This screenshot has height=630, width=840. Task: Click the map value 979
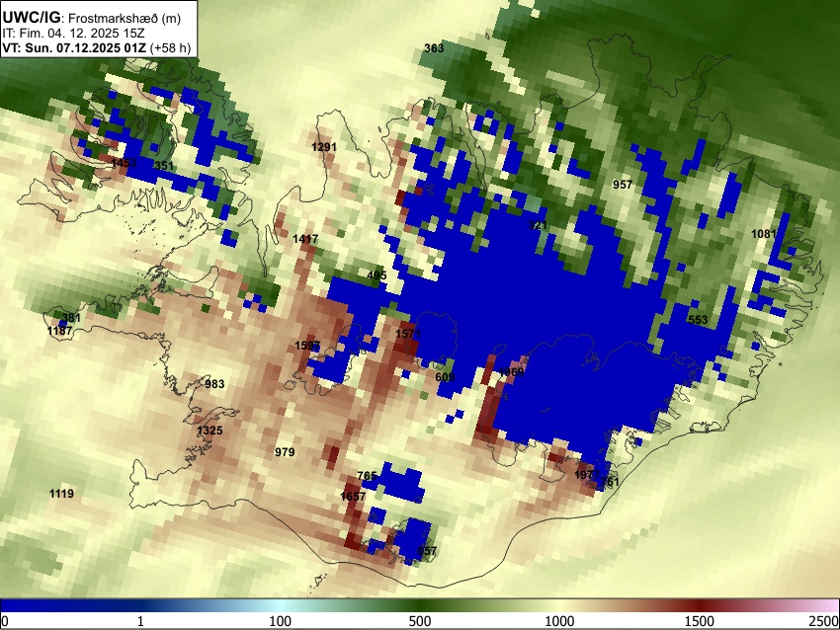click(x=285, y=452)
